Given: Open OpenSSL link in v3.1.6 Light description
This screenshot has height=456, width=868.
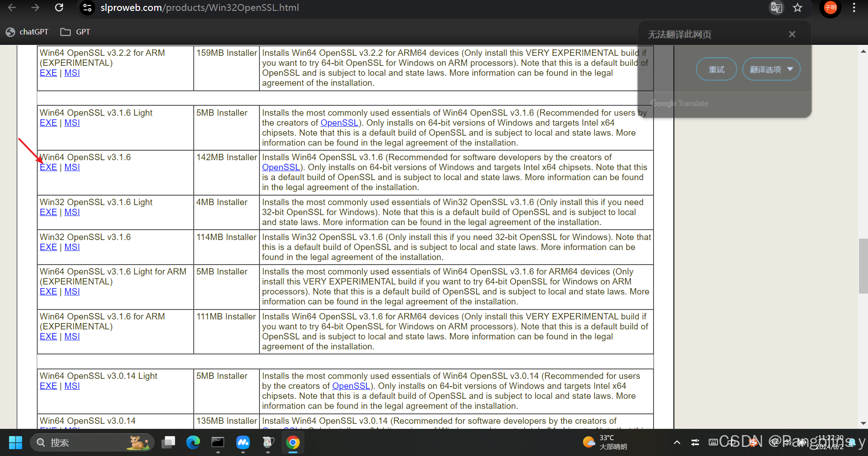Looking at the screenshot, I should [x=340, y=123].
